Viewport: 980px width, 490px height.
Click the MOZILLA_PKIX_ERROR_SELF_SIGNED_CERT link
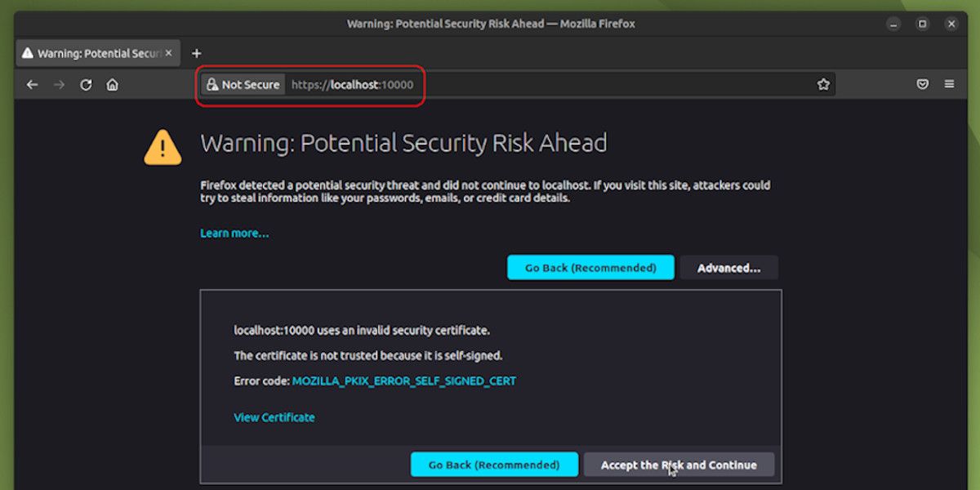click(x=403, y=381)
